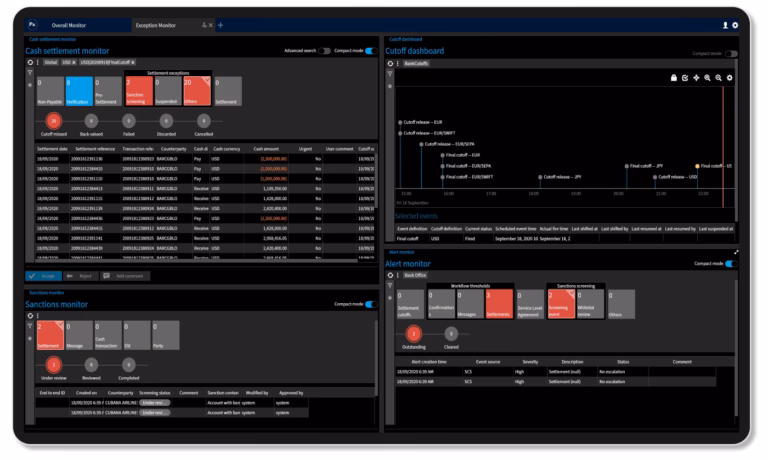Click the zoom in magnifier on Cutoff chart
The image size is (768, 460).
point(707,78)
